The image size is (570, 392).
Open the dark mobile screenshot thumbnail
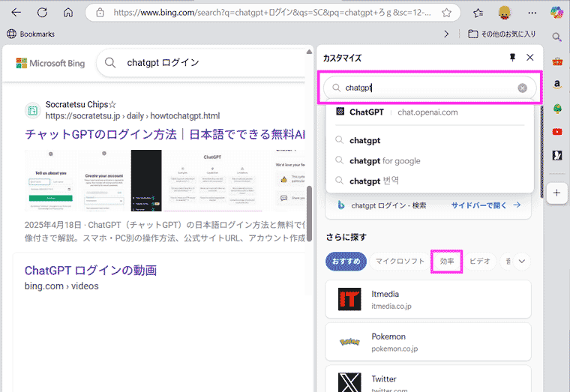click(x=146, y=180)
